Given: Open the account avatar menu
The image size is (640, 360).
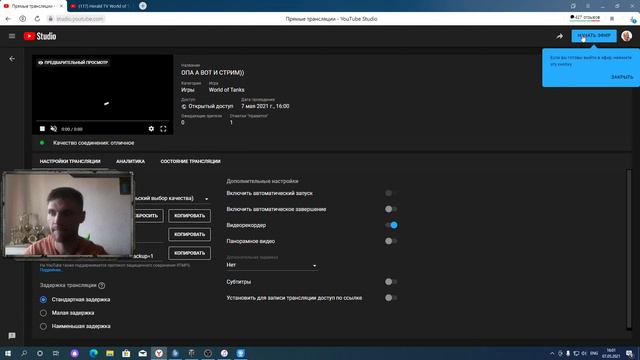Looking at the screenshot, I should [x=627, y=36].
